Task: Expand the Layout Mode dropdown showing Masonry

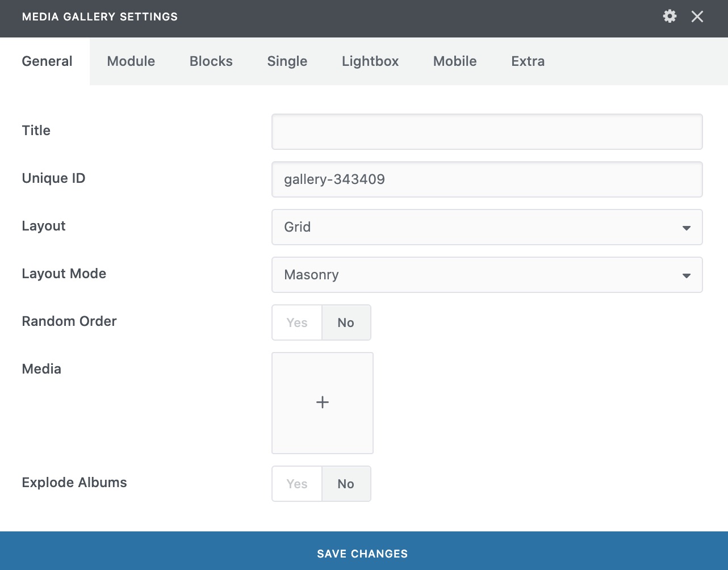Action: pyautogui.click(x=486, y=275)
